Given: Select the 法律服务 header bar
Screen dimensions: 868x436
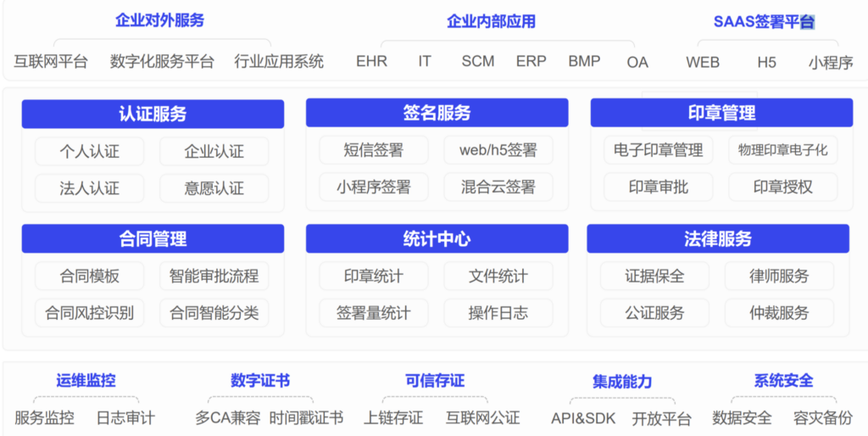Looking at the screenshot, I should (718, 239).
